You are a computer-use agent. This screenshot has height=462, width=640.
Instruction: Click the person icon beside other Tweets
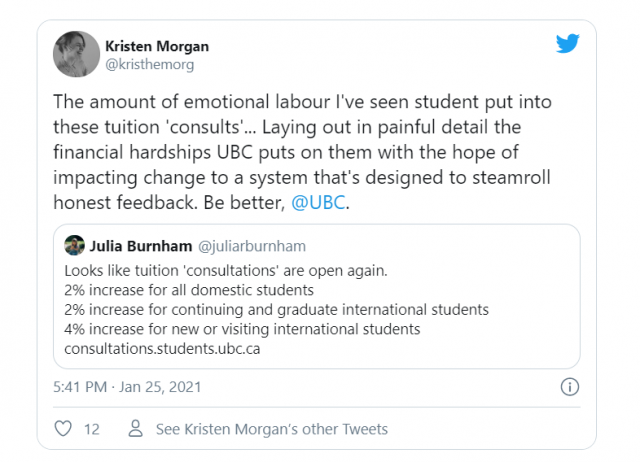coord(135,429)
